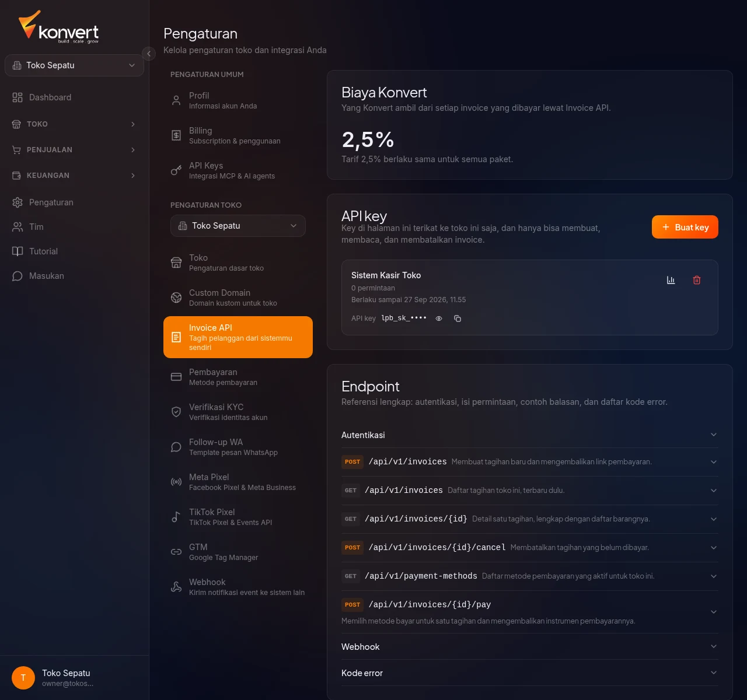The width and height of the screenshot is (747, 700).
Task: Click the "Sistem Kasir Toko" key name
Action: click(x=386, y=275)
